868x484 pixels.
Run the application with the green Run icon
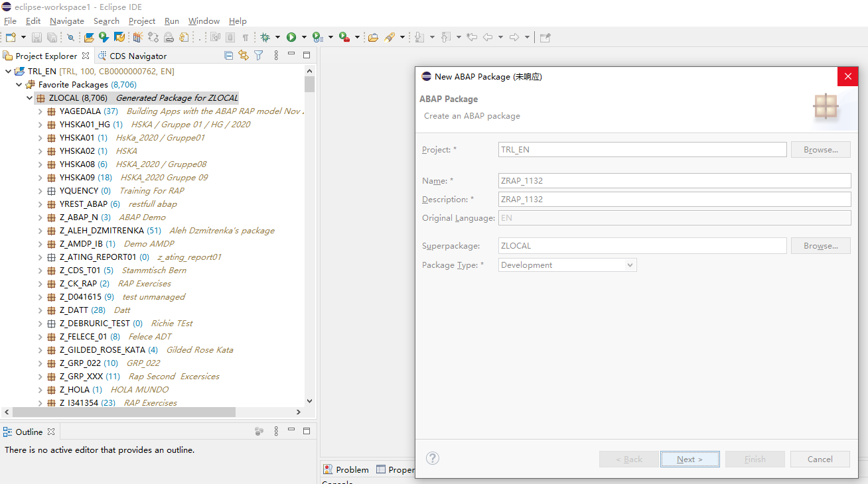293,37
